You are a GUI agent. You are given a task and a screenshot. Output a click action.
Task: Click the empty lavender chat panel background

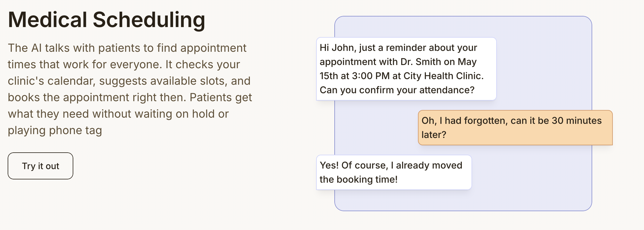(x=530, y=182)
